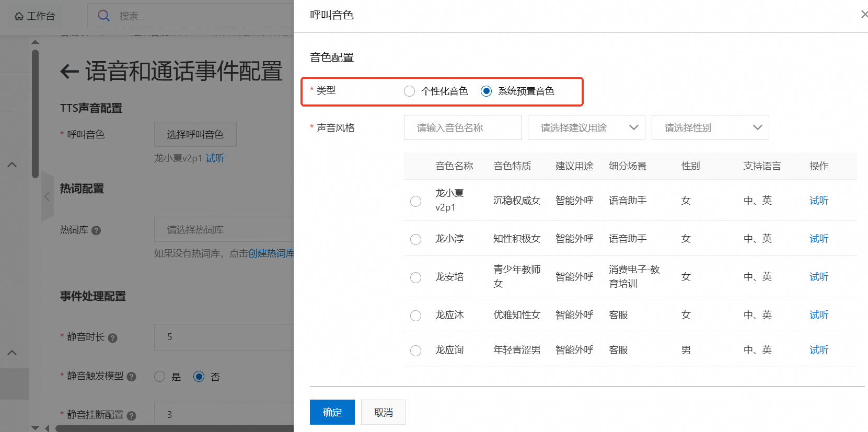
Task: Select the 龙小夏 v2p1 voice radio
Action: (x=415, y=201)
